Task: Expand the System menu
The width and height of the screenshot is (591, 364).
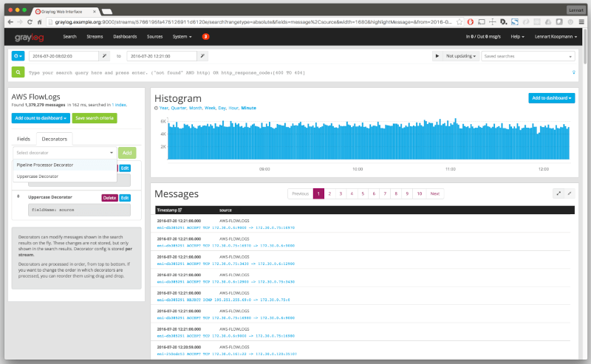Action: pyautogui.click(x=182, y=37)
